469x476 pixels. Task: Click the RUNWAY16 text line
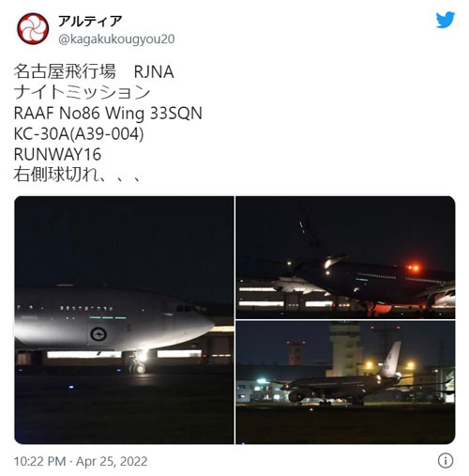[x=57, y=154]
